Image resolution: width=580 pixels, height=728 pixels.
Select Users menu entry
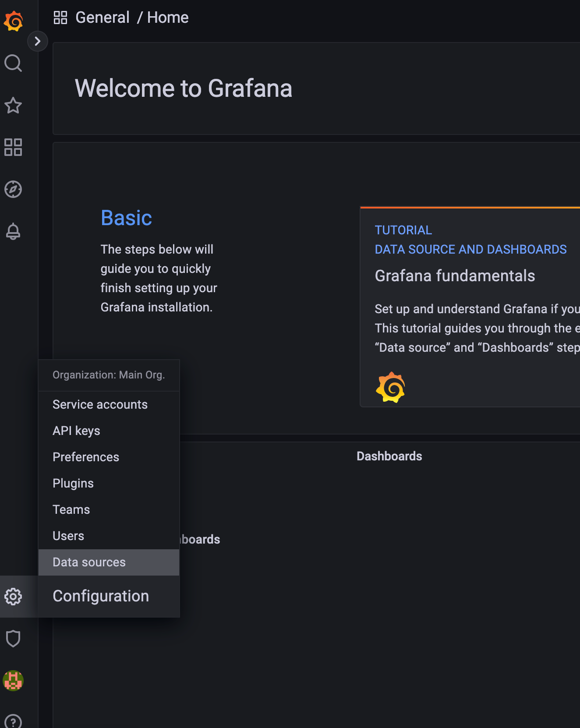coord(109,536)
